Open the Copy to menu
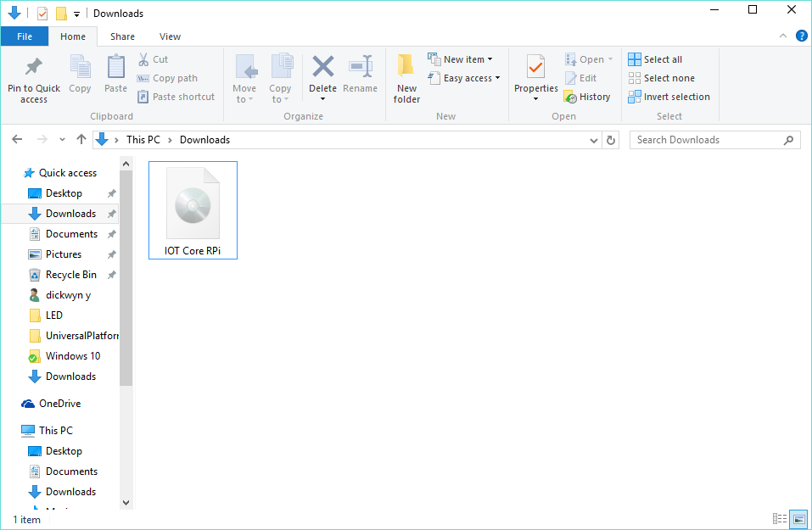 (280, 79)
